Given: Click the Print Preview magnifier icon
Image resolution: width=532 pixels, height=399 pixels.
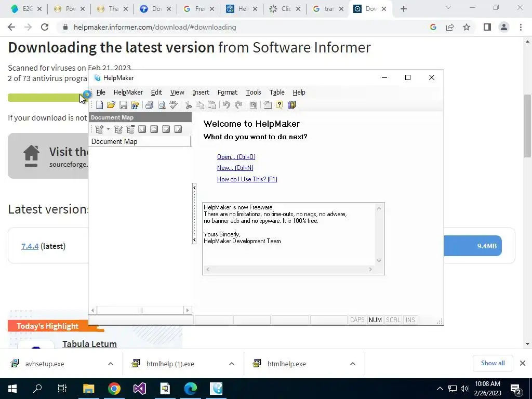Looking at the screenshot, I should click(x=162, y=105).
